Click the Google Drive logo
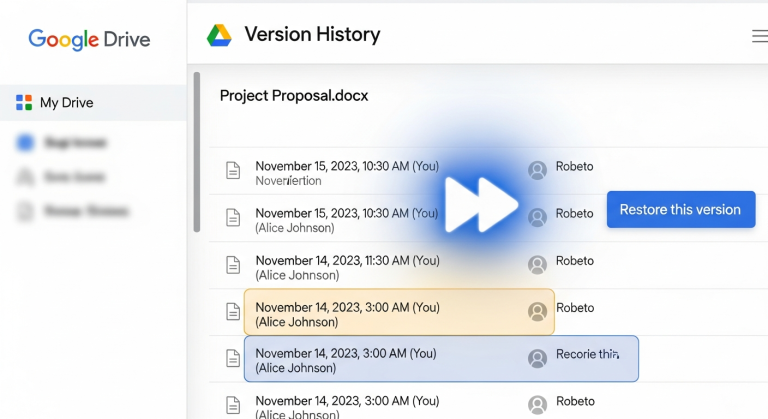 (x=89, y=40)
